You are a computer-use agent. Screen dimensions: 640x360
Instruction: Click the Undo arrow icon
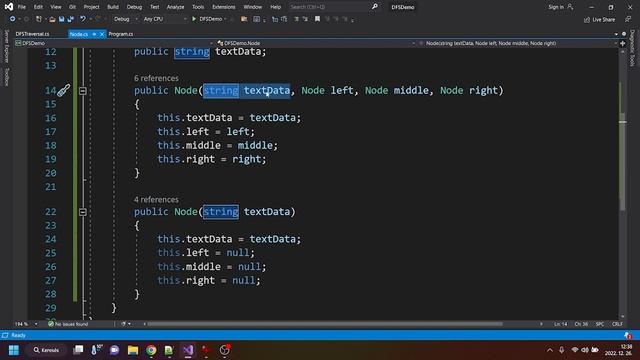(x=83, y=19)
